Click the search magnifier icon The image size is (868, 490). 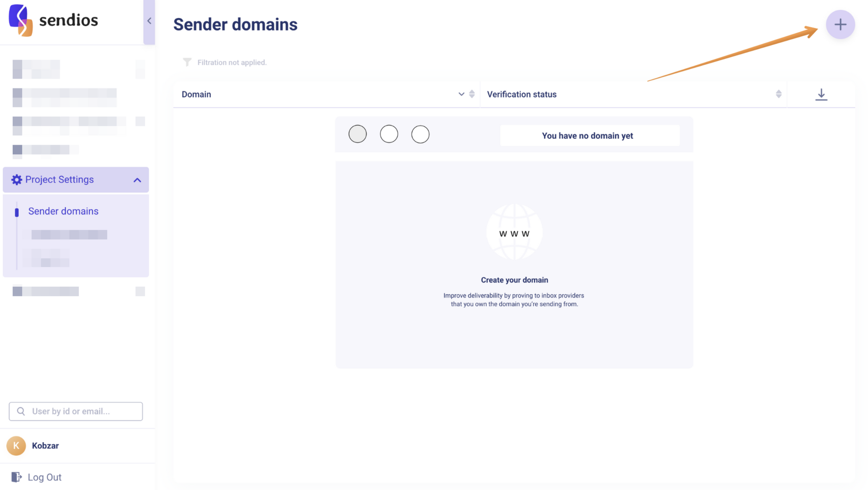pyautogui.click(x=21, y=411)
